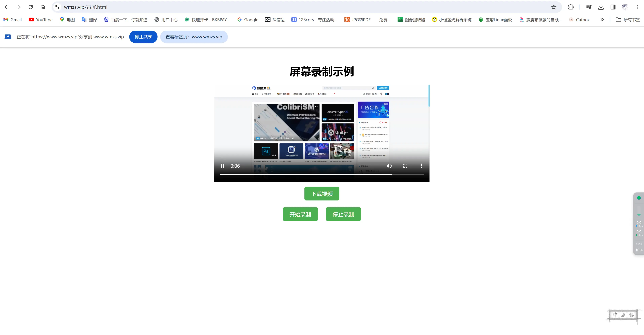
Task: Click the browser back arrow
Action: coord(7,7)
